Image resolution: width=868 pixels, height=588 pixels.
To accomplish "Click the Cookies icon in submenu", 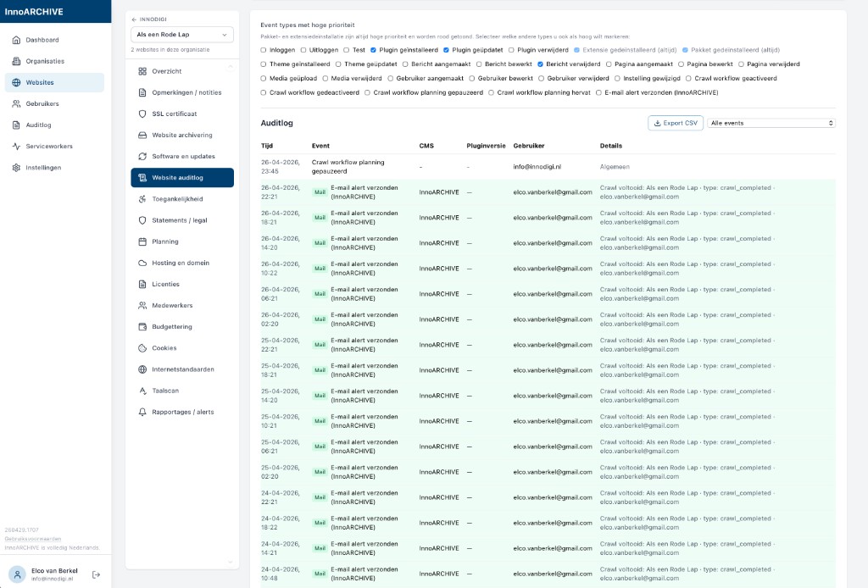I will click(143, 348).
